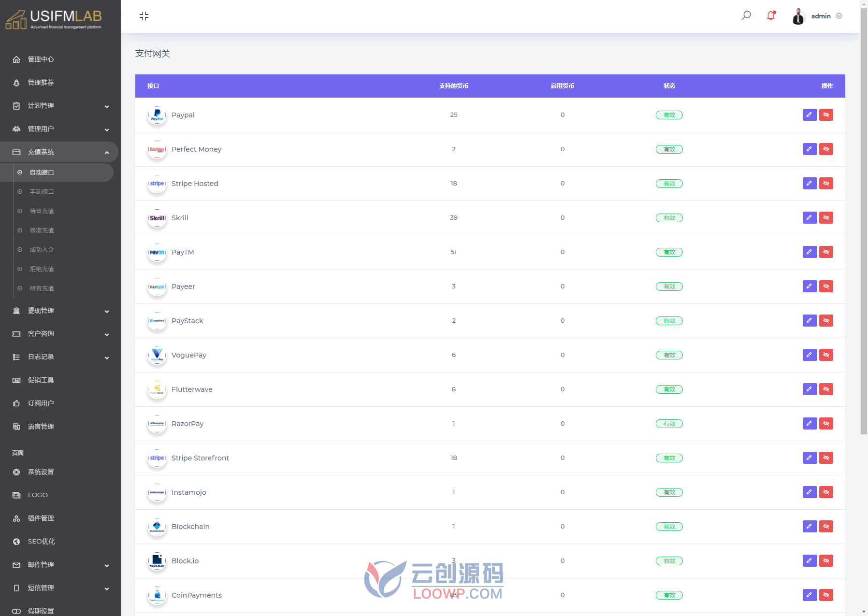Viewport: 868px width, 616px height.
Task: Expand the 管理用户 sidebar menu
Action: [x=59, y=129]
